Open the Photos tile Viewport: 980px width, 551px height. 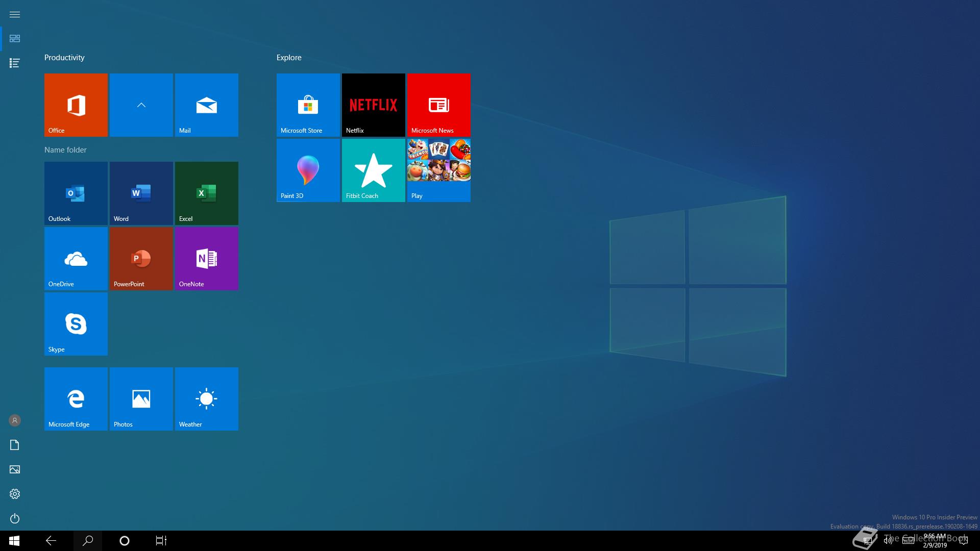coord(141,399)
